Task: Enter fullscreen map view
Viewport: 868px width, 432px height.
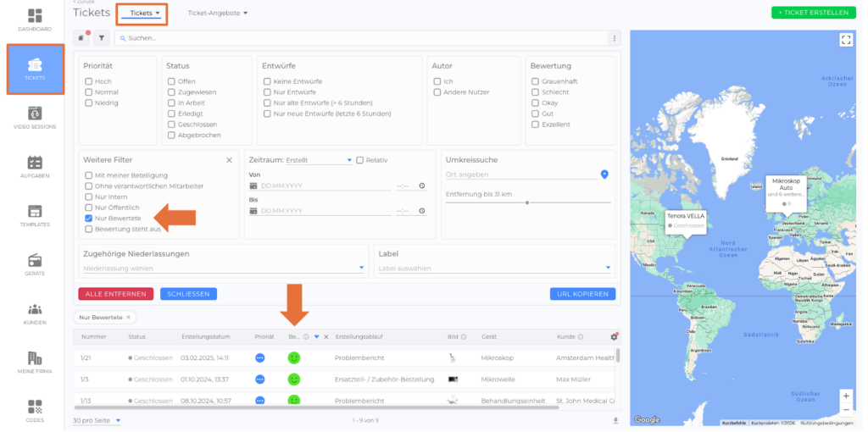Action: tap(845, 40)
